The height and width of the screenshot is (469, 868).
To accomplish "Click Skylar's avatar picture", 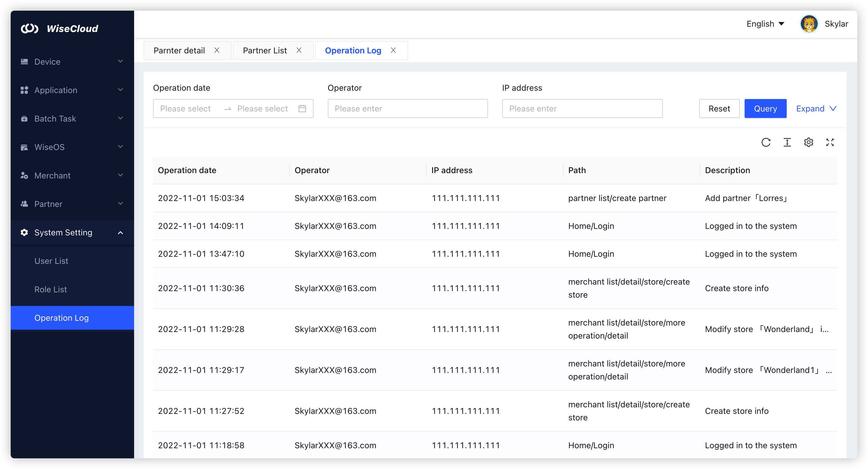I will [x=809, y=24].
